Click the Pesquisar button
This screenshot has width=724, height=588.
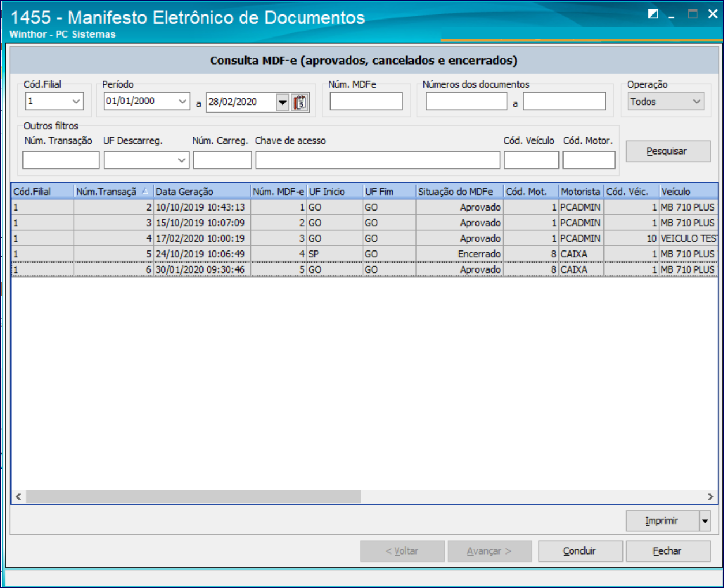tap(668, 151)
